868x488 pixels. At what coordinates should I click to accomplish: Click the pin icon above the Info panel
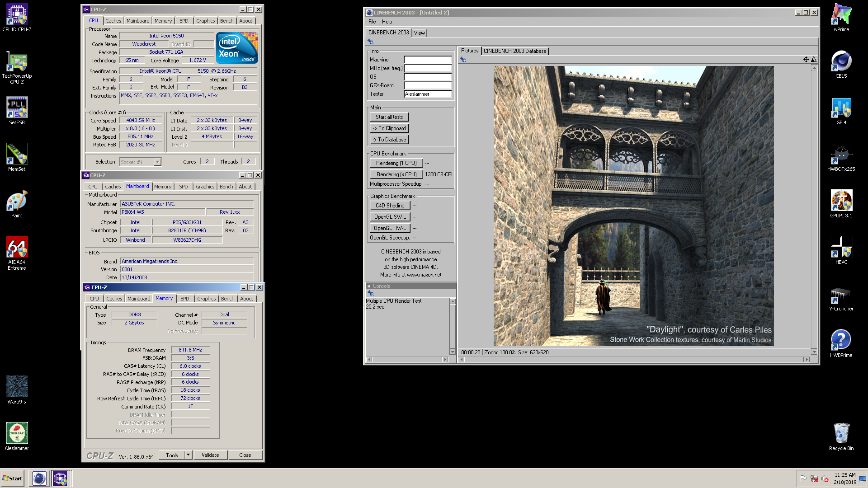370,41
